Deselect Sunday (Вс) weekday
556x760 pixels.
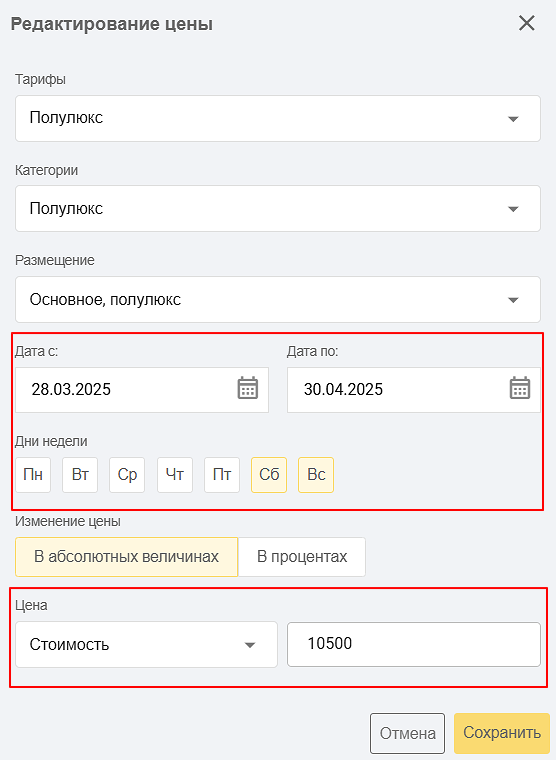(316, 475)
